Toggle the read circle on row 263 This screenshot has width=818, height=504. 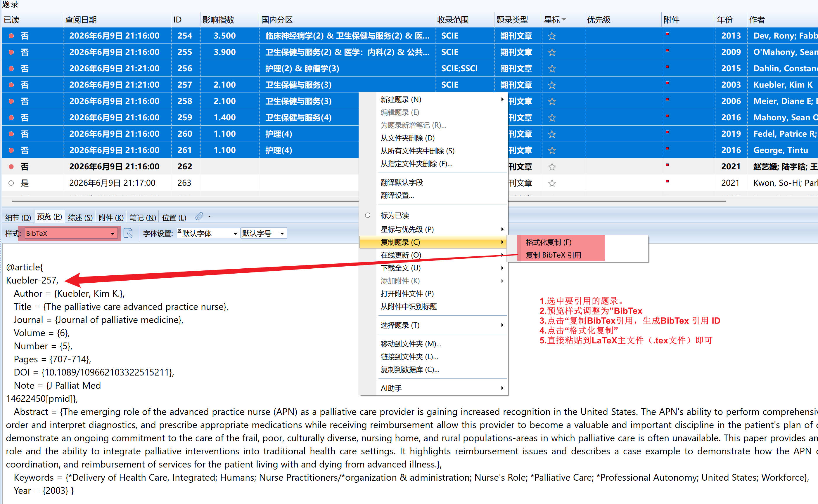point(11,183)
